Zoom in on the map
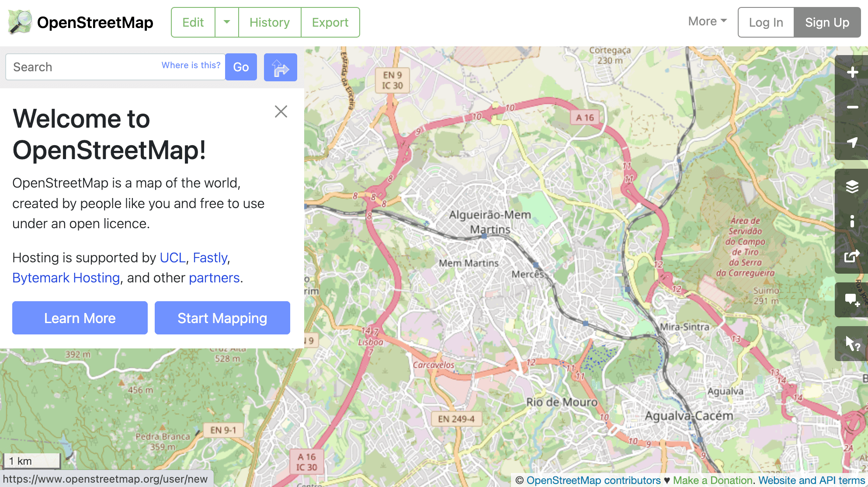Screen dimensions: 868x487 pyautogui.click(x=852, y=73)
